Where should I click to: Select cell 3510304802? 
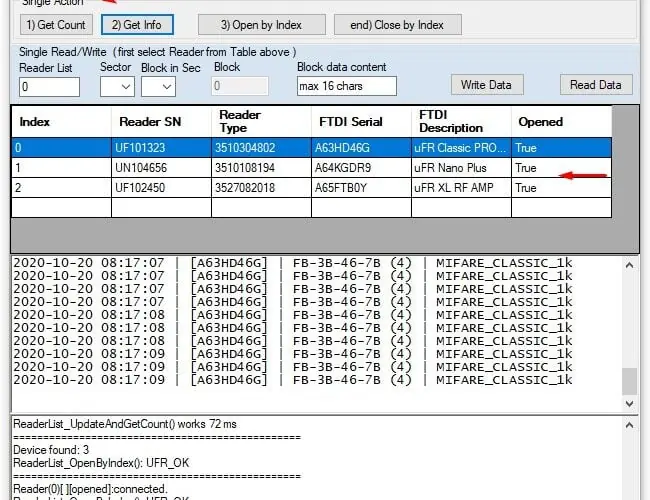coord(261,148)
